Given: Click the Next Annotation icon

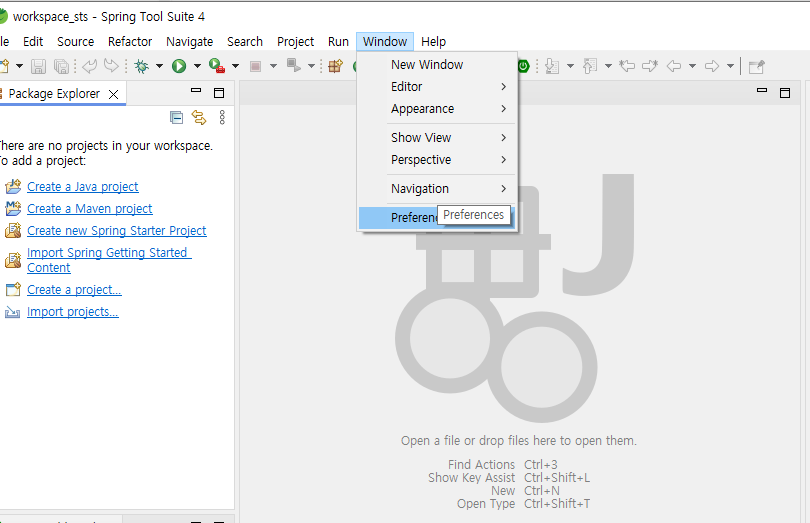Looking at the screenshot, I should 552,66.
